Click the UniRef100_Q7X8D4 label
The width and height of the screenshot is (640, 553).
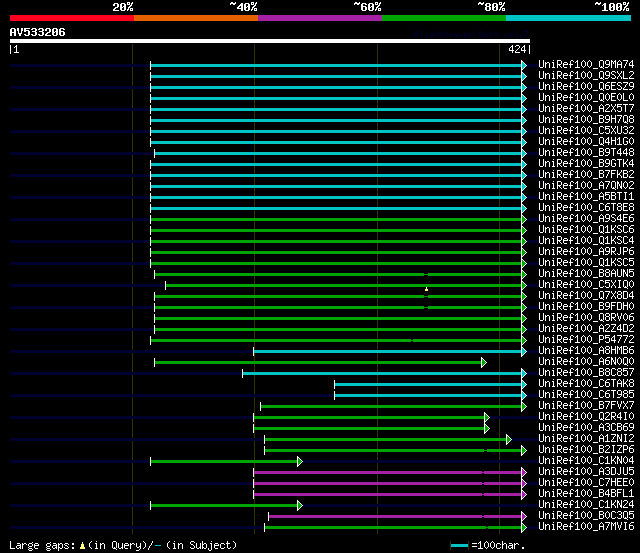tap(586, 296)
